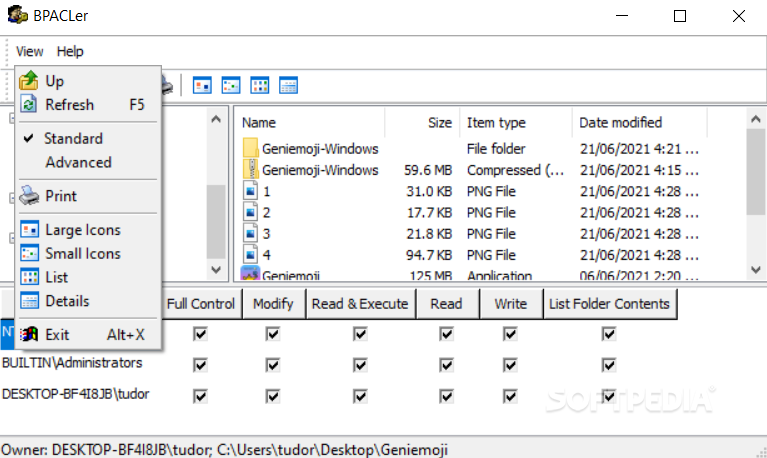Image resolution: width=767 pixels, height=458 pixels.
Task: Click the PNG icon for file 1
Action: coord(250,191)
